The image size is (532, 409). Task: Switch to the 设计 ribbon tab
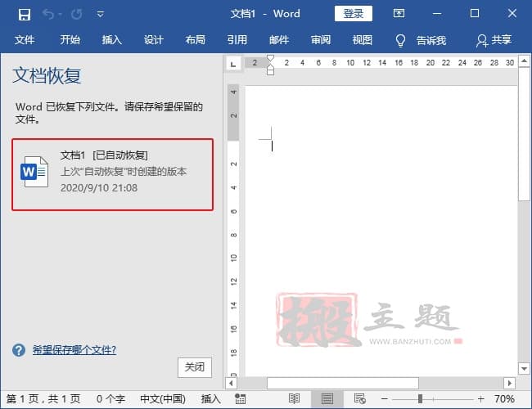[x=153, y=40]
